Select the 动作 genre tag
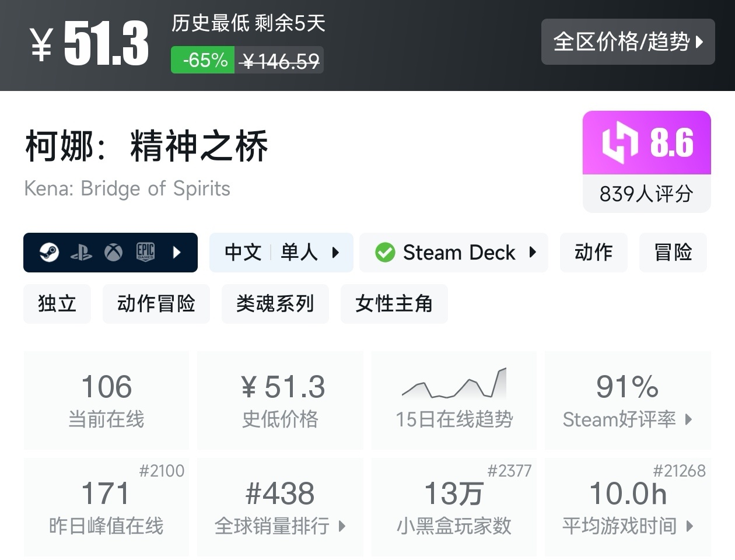 point(593,253)
